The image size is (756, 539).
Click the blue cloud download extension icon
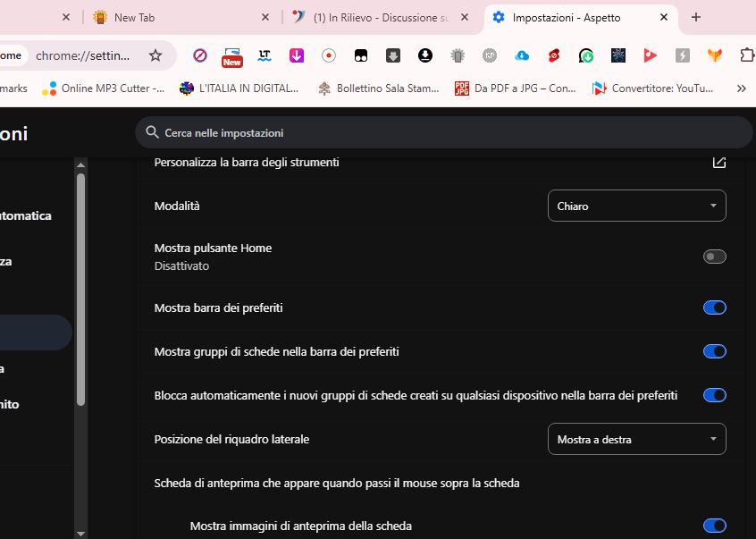tap(522, 56)
